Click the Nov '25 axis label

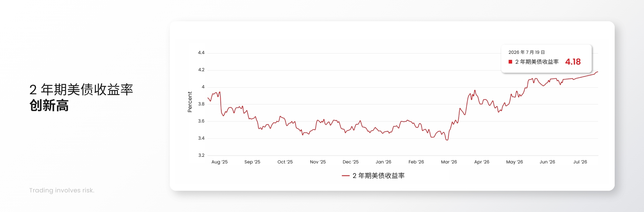point(318,162)
